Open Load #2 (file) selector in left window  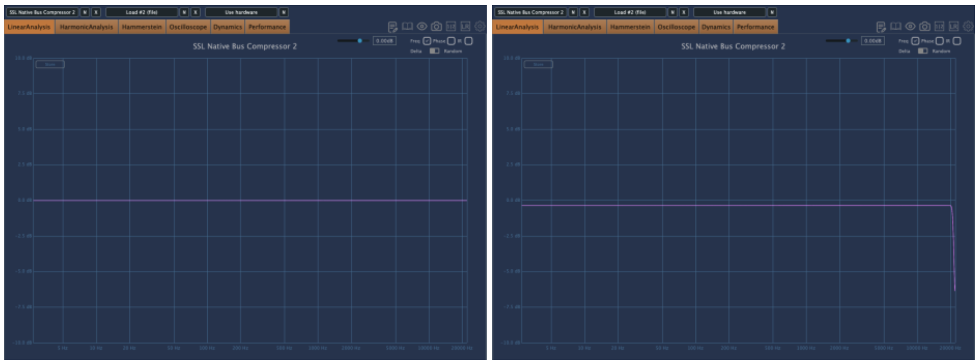pyautogui.click(x=141, y=12)
